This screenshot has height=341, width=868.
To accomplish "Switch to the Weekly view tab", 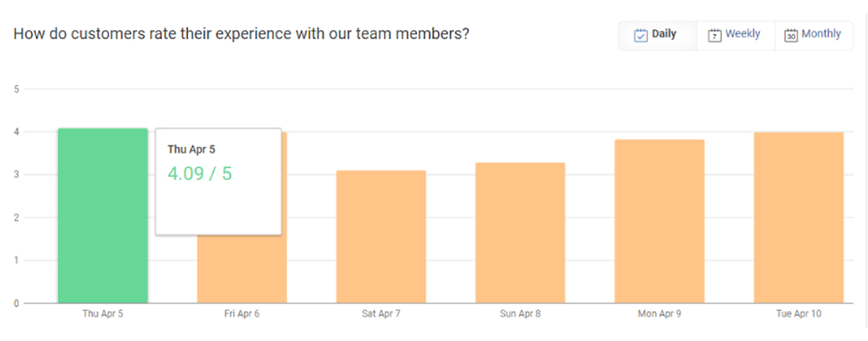I will point(736,35).
